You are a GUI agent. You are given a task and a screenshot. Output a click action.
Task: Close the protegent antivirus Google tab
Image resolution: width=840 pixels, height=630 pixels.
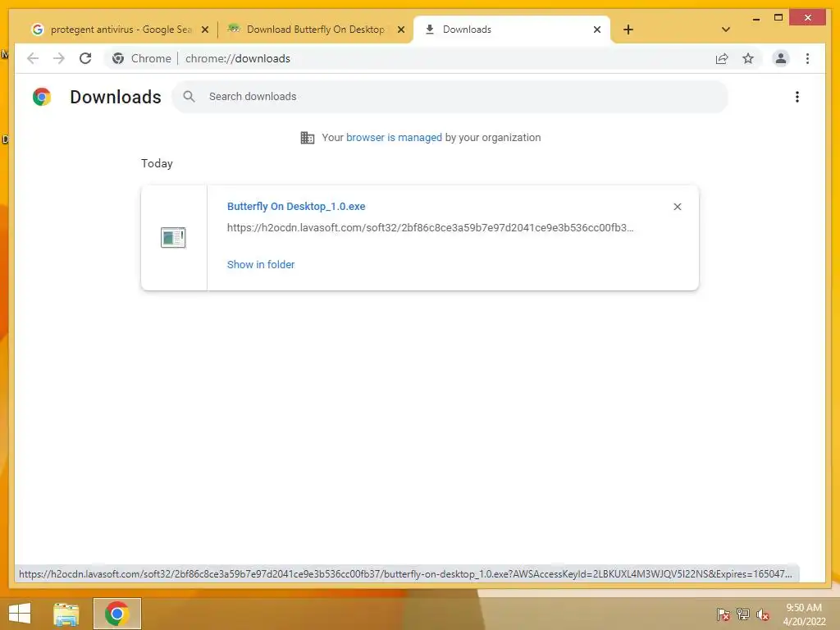tap(204, 30)
